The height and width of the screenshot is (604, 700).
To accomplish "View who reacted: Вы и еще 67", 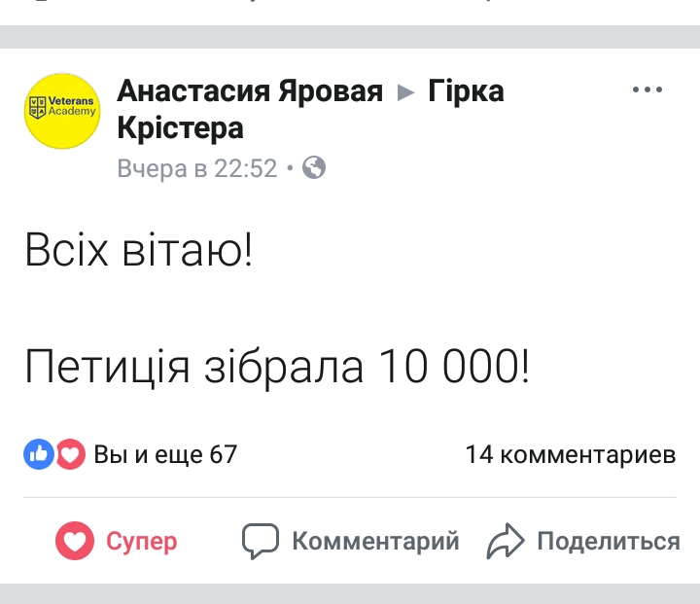I will (165, 454).
